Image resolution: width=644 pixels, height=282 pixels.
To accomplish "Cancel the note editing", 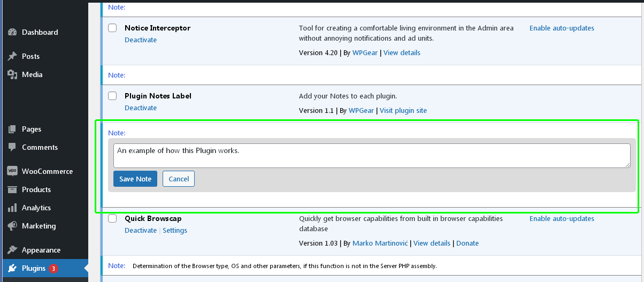I will (179, 179).
